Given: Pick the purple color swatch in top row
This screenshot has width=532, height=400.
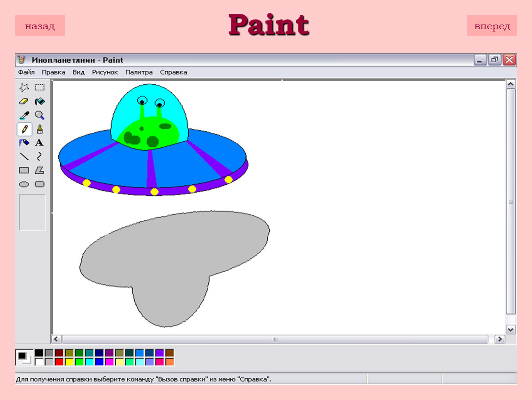Looking at the screenshot, I should click(109, 353).
